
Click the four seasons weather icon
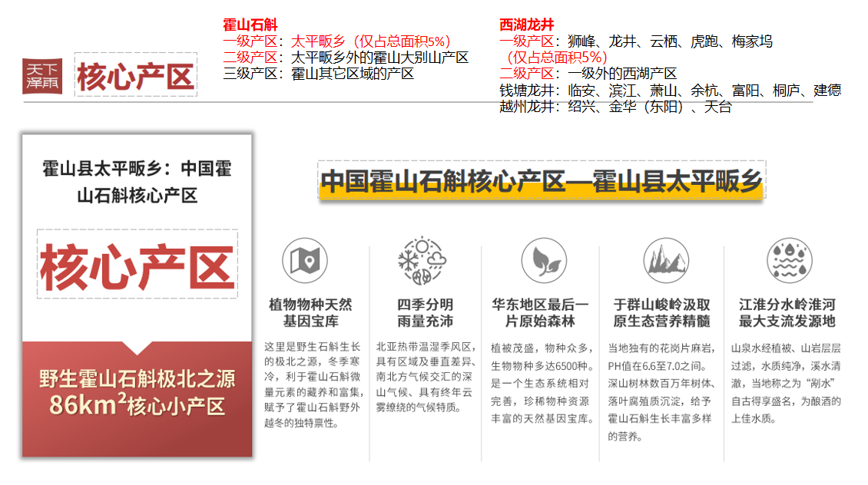click(422, 260)
